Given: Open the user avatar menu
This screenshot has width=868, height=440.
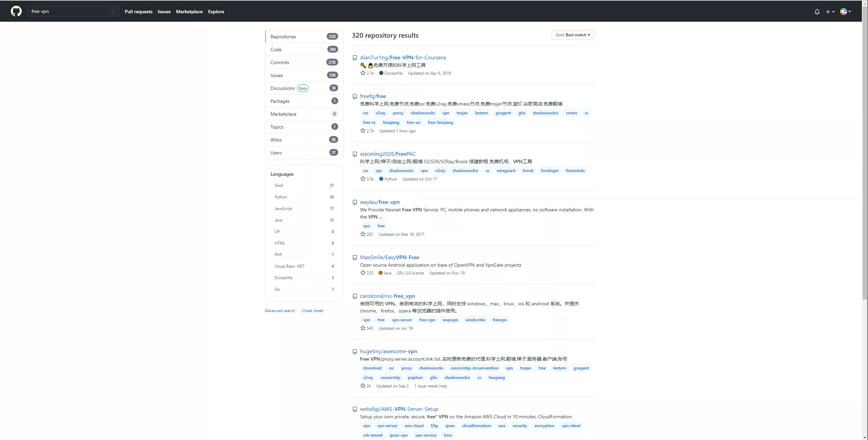Looking at the screenshot, I should point(845,12).
